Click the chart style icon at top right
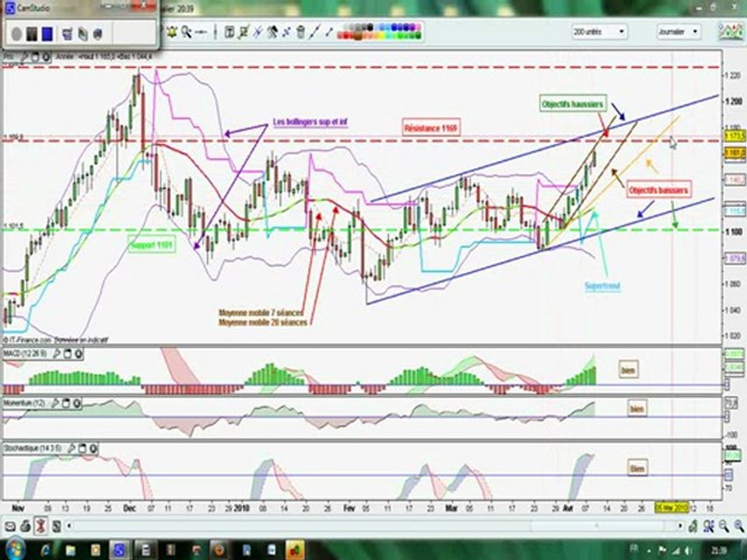 730,31
